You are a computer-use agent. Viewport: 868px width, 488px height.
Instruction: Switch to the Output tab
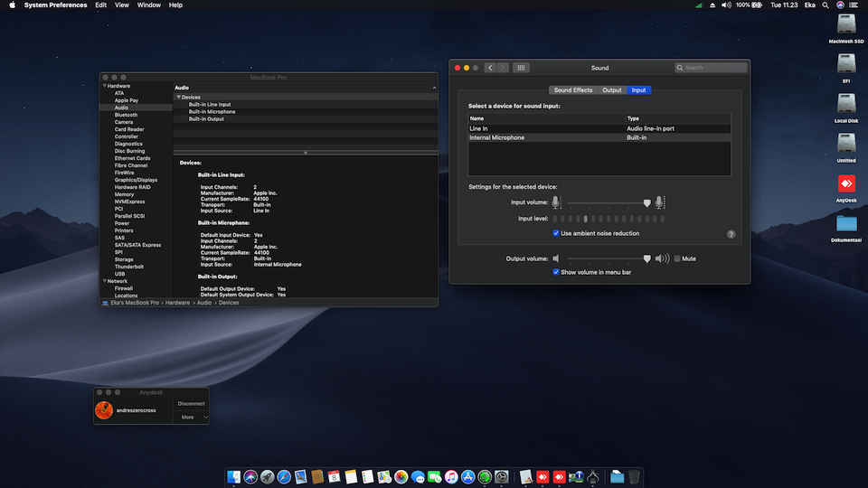coord(612,89)
